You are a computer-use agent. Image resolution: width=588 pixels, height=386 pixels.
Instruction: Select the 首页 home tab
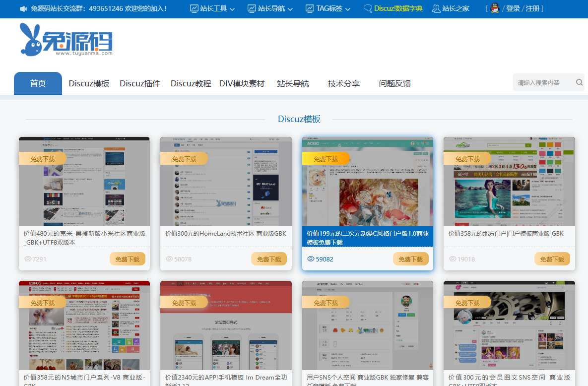coord(38,83)
